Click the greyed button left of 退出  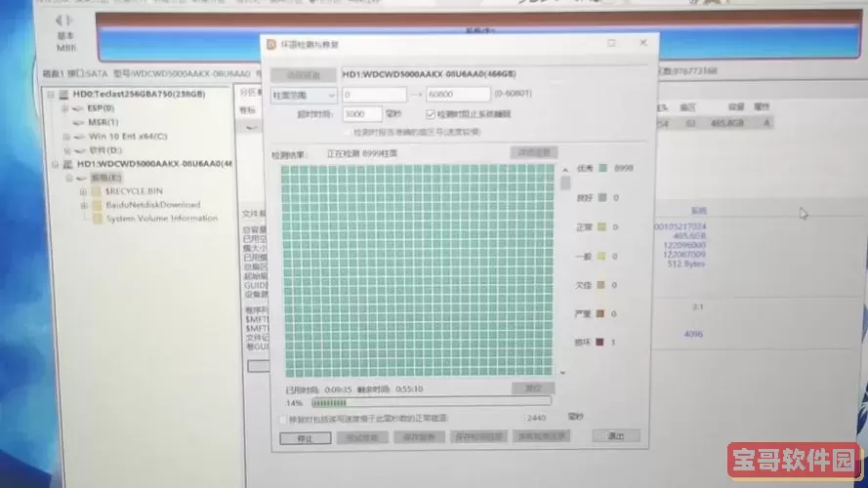tap(541, 436)
